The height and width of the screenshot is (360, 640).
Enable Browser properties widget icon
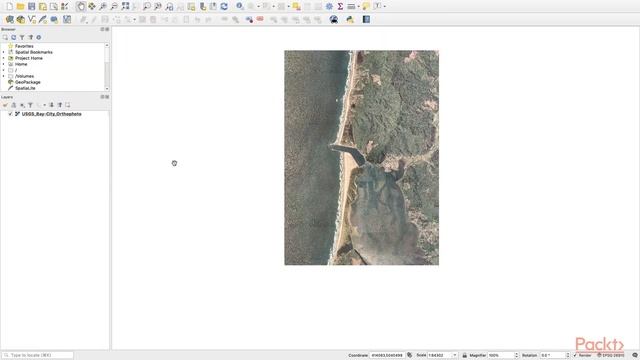(x=39, y=37)
